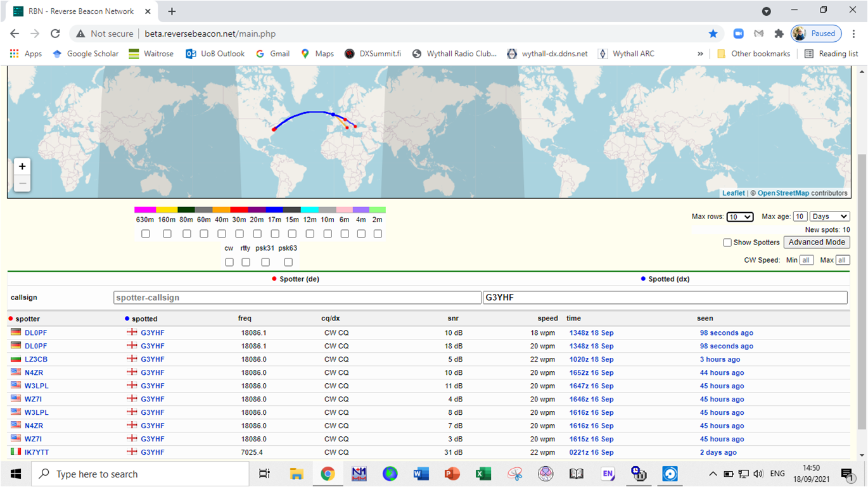Click the Advanced Mode button
868x487 pixels.
click(817, 242)
